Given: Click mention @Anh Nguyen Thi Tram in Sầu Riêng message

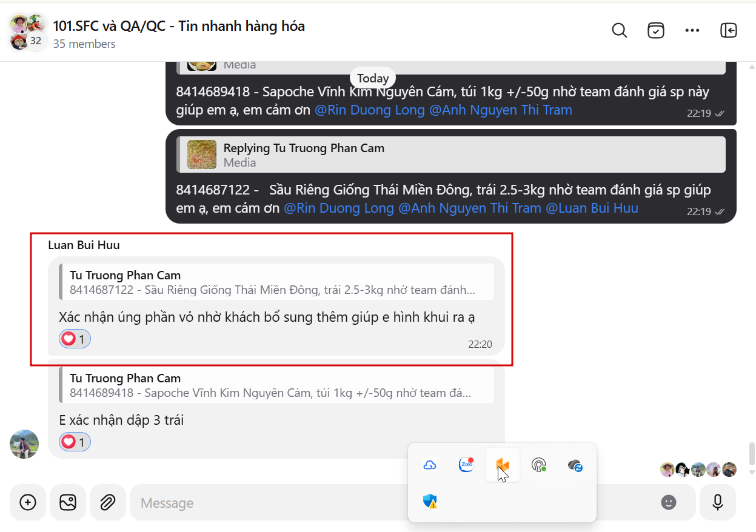Looking at the screenshot, I should click(470, 208).
